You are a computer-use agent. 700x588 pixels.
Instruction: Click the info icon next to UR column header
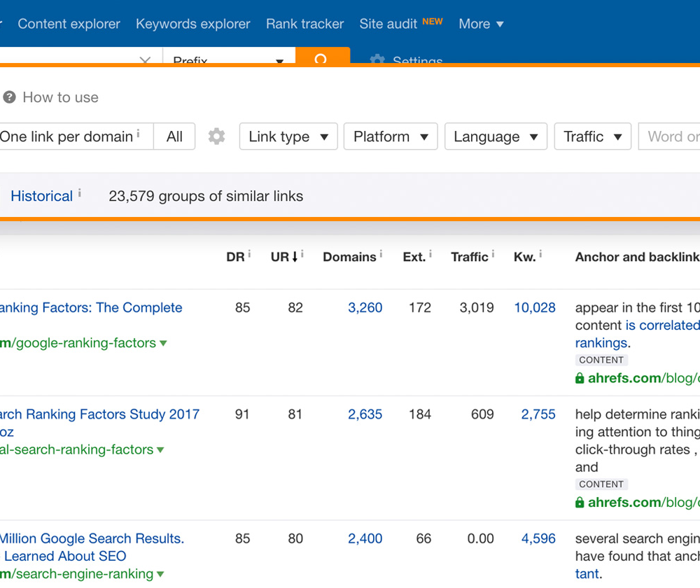[x=302, y=254]
